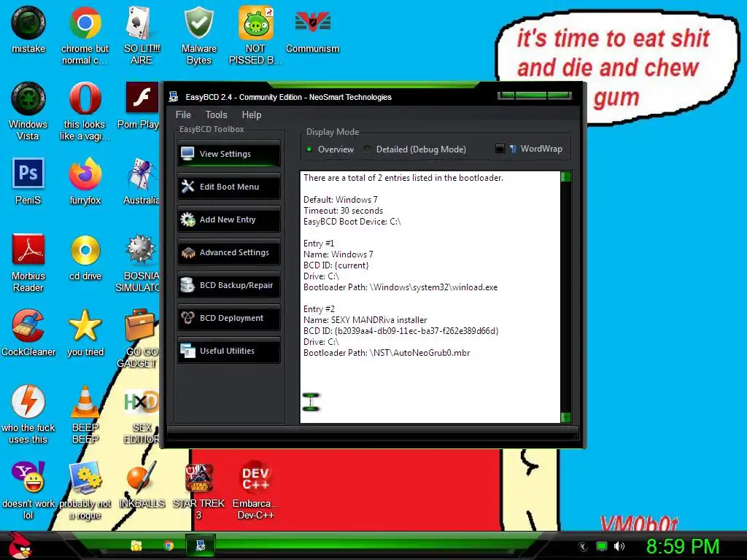Screen dimensions: 747x560
Task: Open the Tools menu in EasyBCD
Action: (x=216, y=114)
